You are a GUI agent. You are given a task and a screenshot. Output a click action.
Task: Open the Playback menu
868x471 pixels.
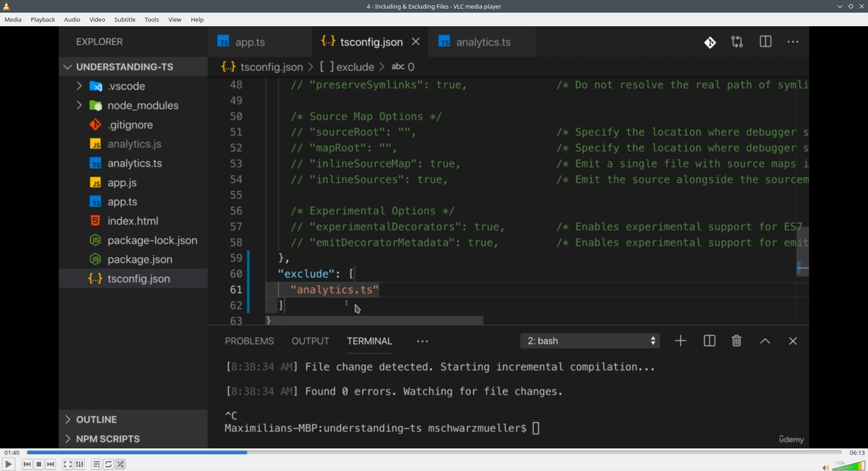tap(43, 20)
